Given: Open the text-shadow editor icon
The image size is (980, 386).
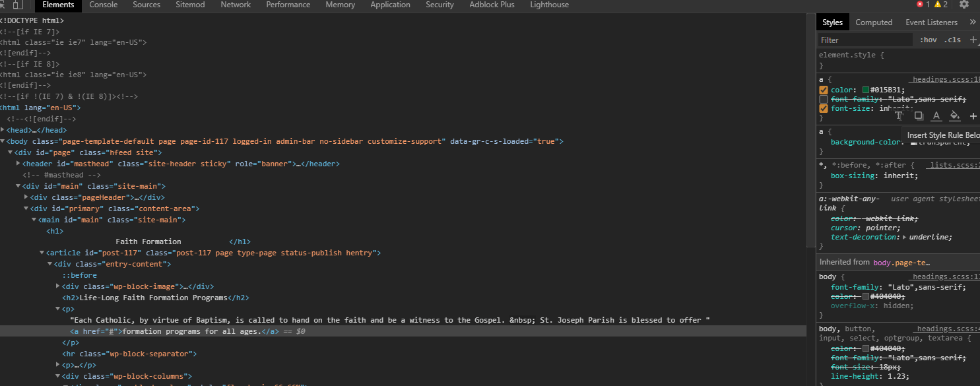Looking at the screenshot, I should point(899,116).
